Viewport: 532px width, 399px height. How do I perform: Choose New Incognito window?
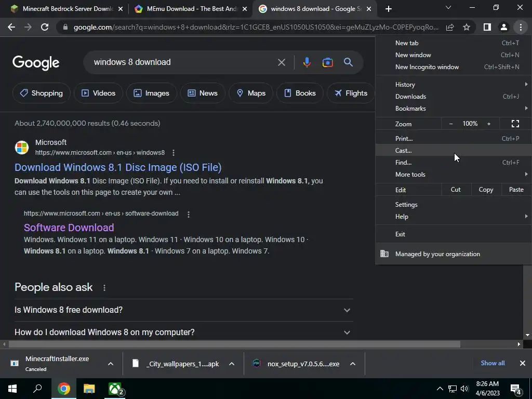[x=454, y=67]
